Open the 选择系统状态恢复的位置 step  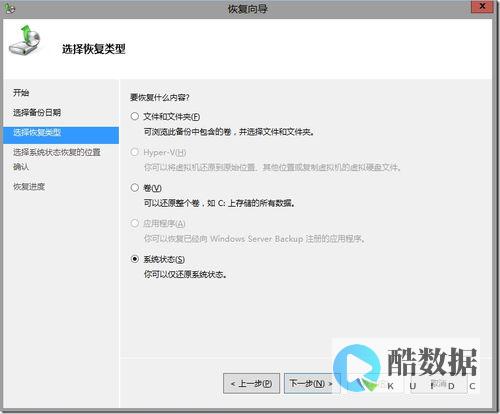[x=57, y=152]
